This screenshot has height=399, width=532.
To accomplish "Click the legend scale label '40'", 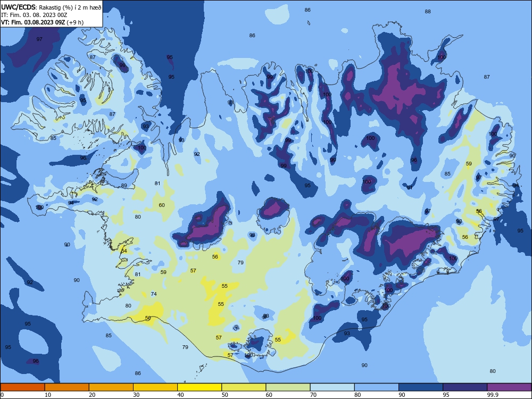I will coord(181,395).
